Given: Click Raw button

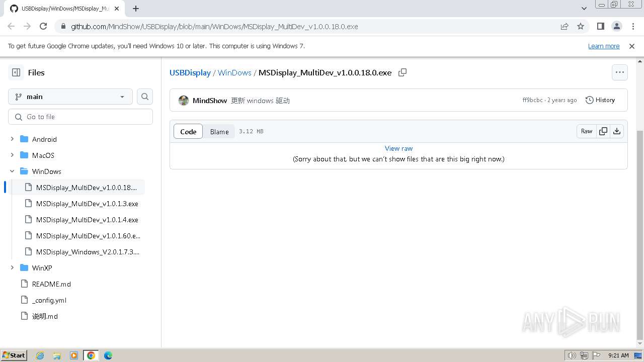Looking at the screenshot, I should coord(587,131).
